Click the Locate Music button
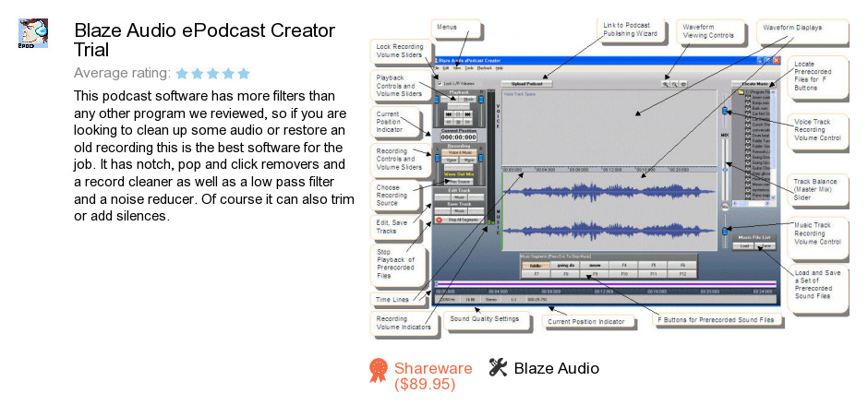This screenshot has width=868, height=417. [753, 84]
